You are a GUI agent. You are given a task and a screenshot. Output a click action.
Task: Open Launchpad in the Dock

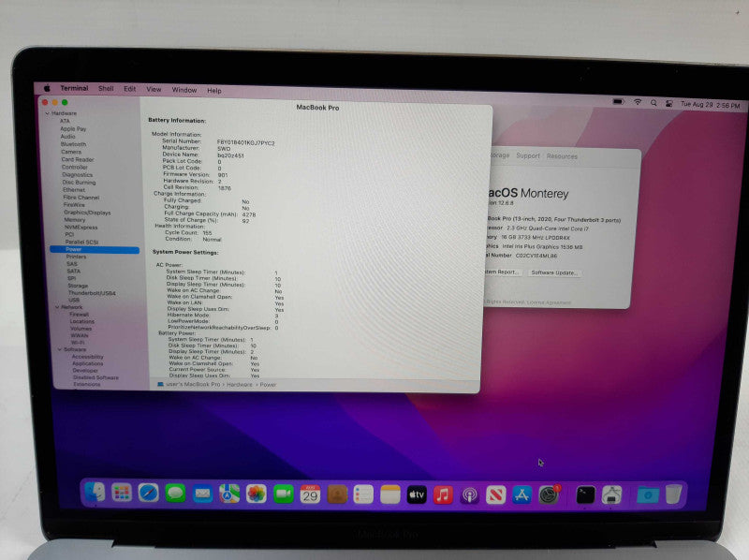pos(122,493)
